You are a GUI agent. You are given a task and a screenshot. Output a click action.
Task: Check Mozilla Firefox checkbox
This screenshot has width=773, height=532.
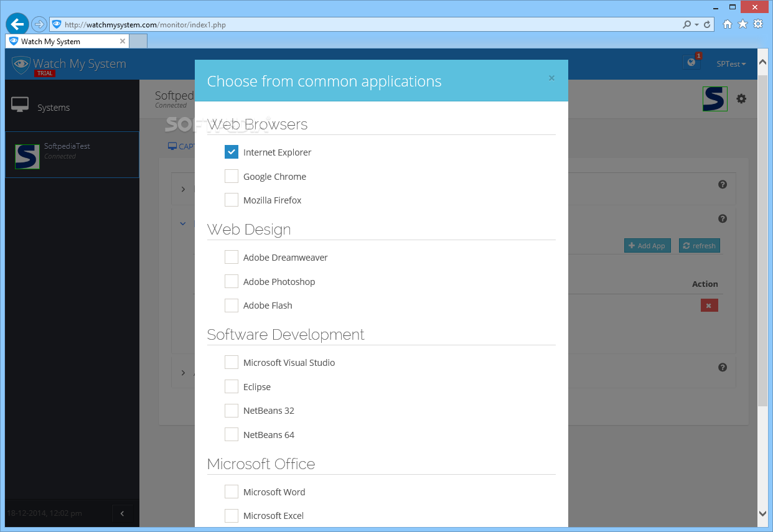tap(232, 200)
